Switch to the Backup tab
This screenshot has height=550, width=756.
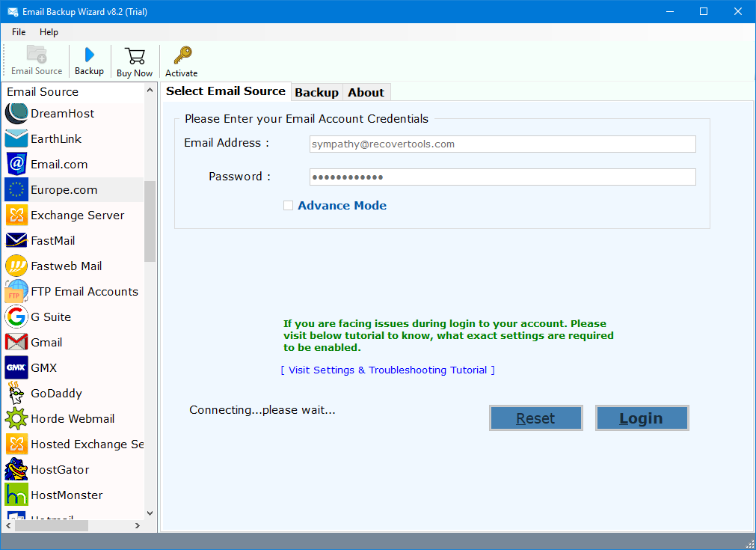pyautogui.click(x=317, y=93)
